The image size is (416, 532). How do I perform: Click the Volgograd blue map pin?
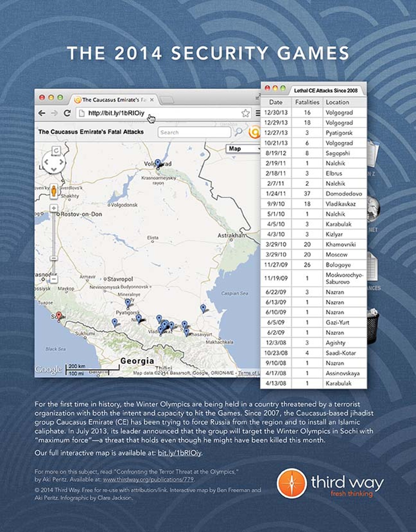[x=158, y=163]
